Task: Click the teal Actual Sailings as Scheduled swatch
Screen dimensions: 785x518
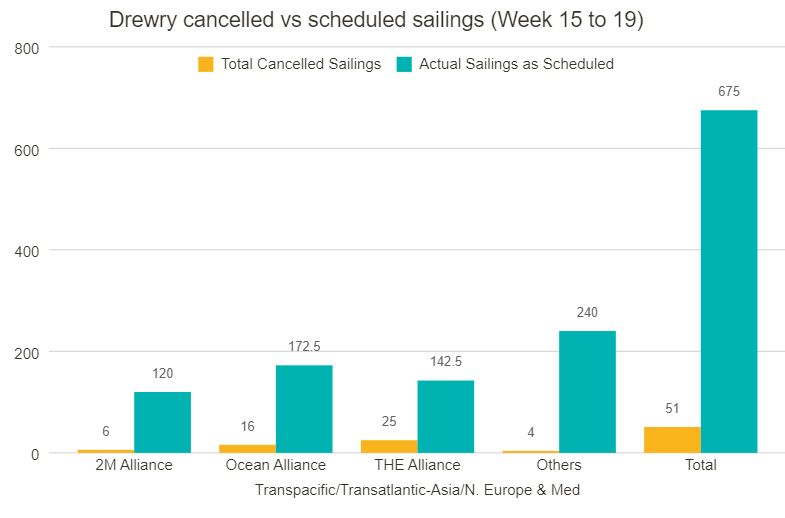Action: [404, 65]
